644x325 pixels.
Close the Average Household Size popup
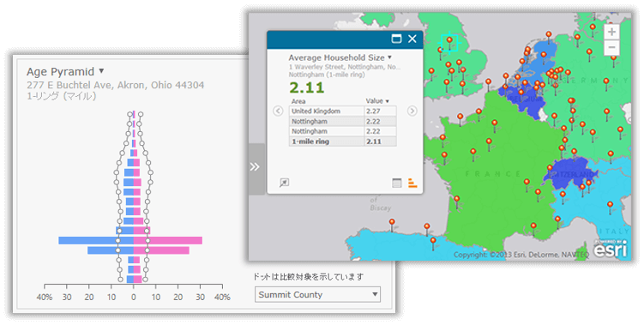(412, 39)
